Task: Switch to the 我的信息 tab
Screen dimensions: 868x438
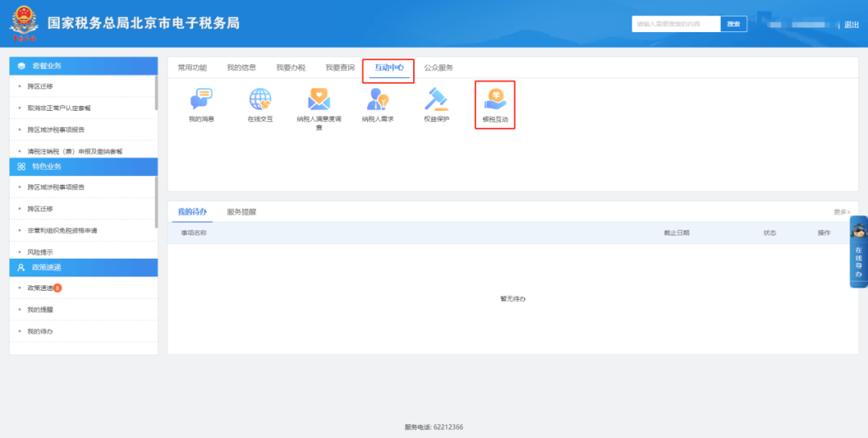Action: 241,68
